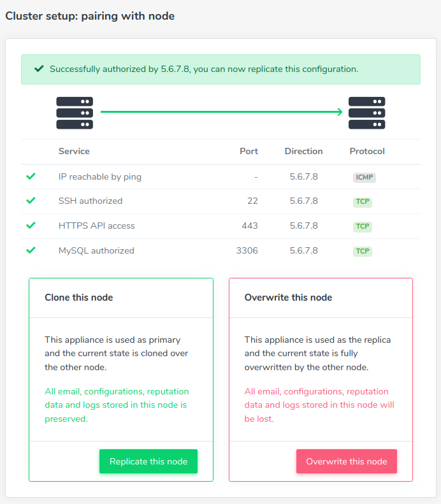Click the green arrow between the servers

pyautogui.click(x=222, y=112)
